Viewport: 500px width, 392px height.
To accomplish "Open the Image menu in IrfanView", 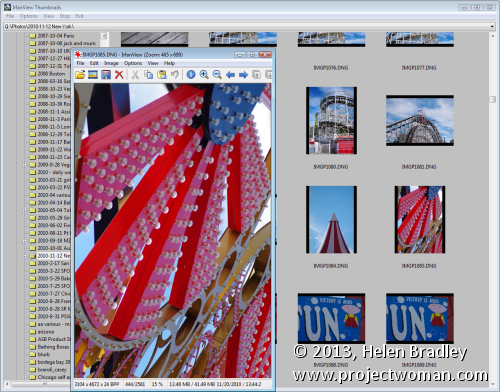I will (x=111, y=63).
